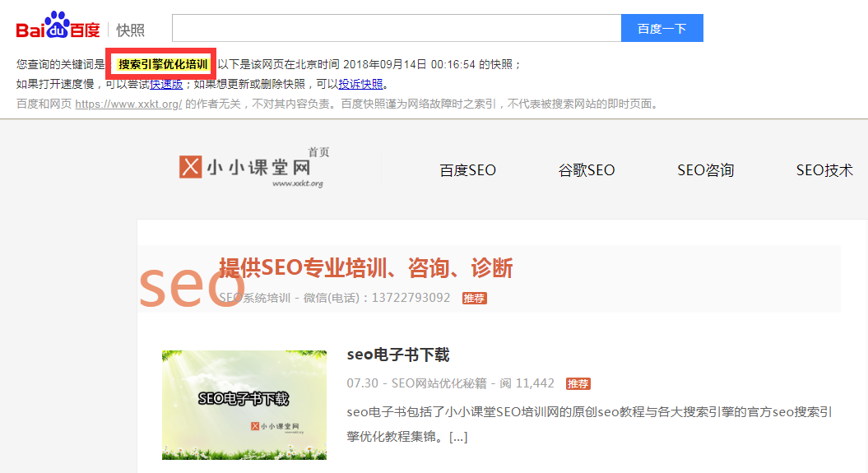Image resolution: width=868 pixels, height=473 pixels.
Task: Click the SEO网站优化秘籍 category text
Action: (x=439, y=383)
